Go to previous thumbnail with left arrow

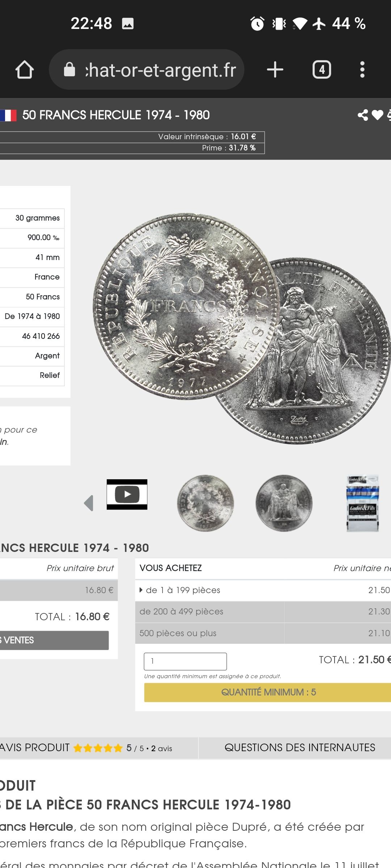pyautogui.click(x=89, y=503)
